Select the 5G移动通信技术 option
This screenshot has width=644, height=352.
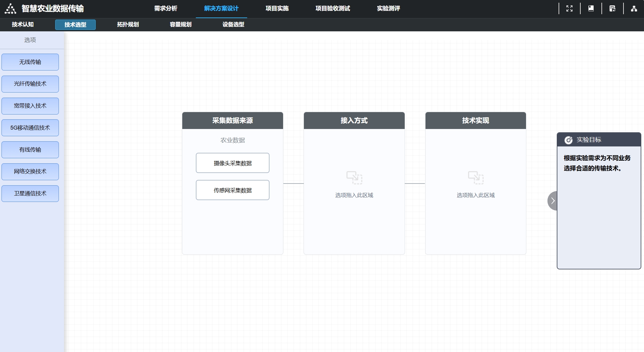point(30,127)
